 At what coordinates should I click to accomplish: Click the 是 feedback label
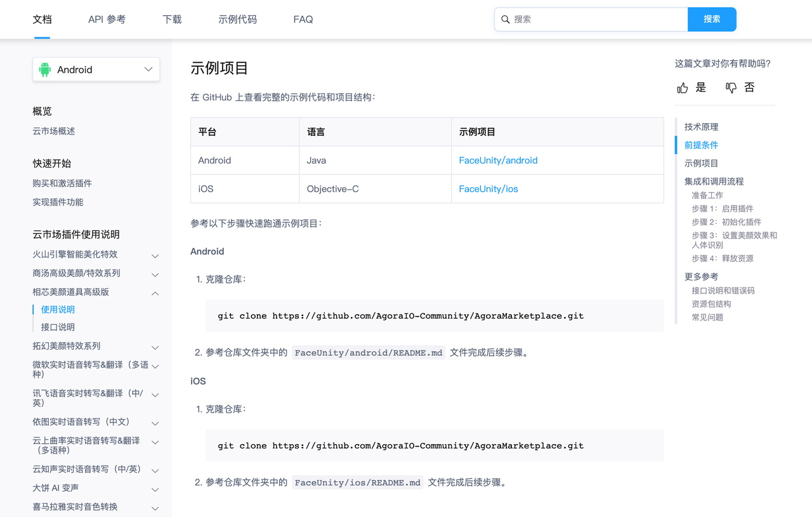point(701,88)
